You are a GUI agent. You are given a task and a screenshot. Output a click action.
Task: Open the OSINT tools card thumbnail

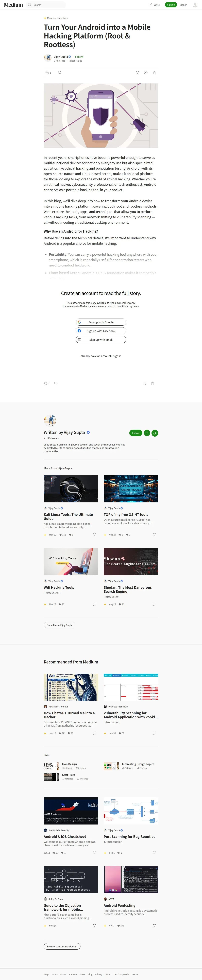pos(131,489)
